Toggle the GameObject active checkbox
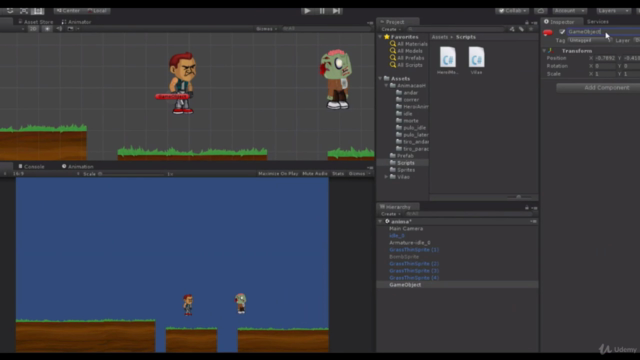This screenshot has width=640, height=360. [562, 32]
